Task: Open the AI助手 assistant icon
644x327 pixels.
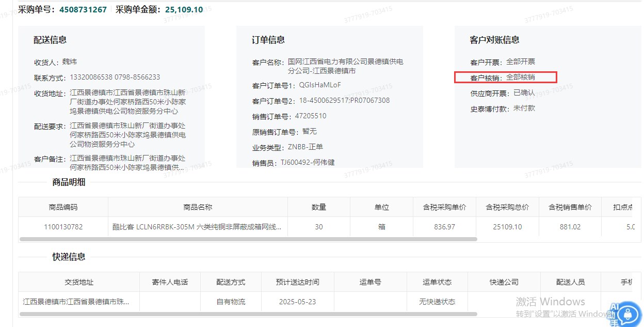Action: [x=627, y=314]
